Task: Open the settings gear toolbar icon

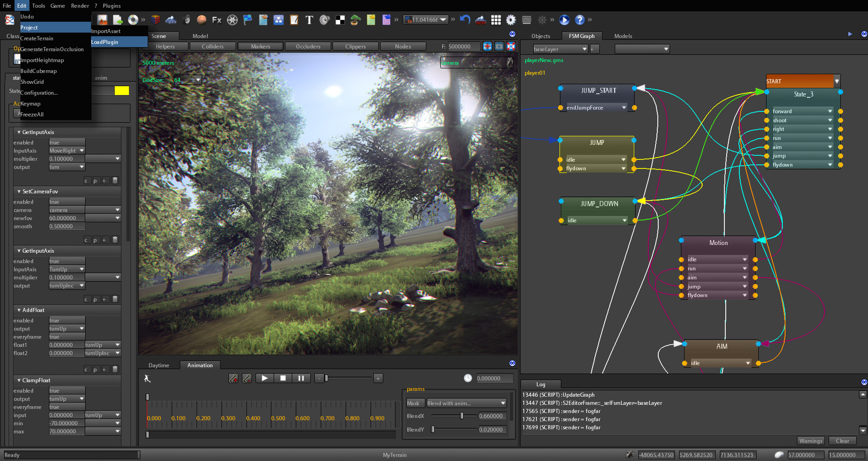Action: pyautogui.click(x=511, y=20)
